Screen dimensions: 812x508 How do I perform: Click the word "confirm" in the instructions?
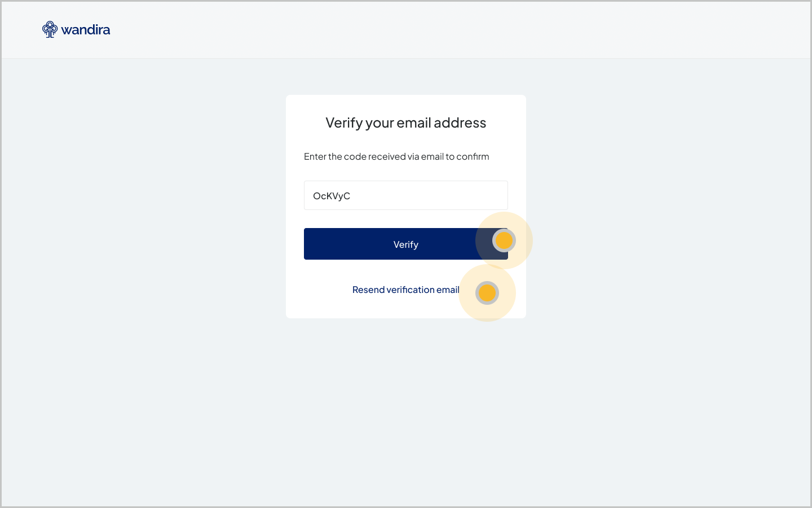pyautogui.click(x=473, y=156)
